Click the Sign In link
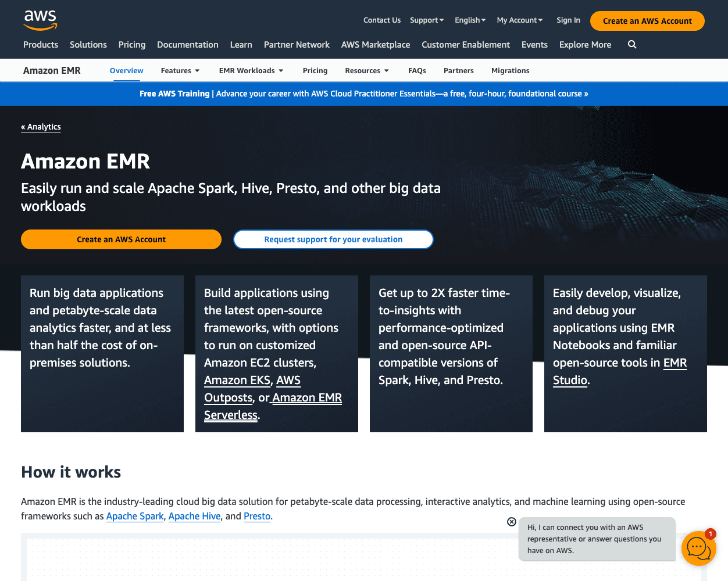This screenshot has width=728, height=581. point(568,20)
